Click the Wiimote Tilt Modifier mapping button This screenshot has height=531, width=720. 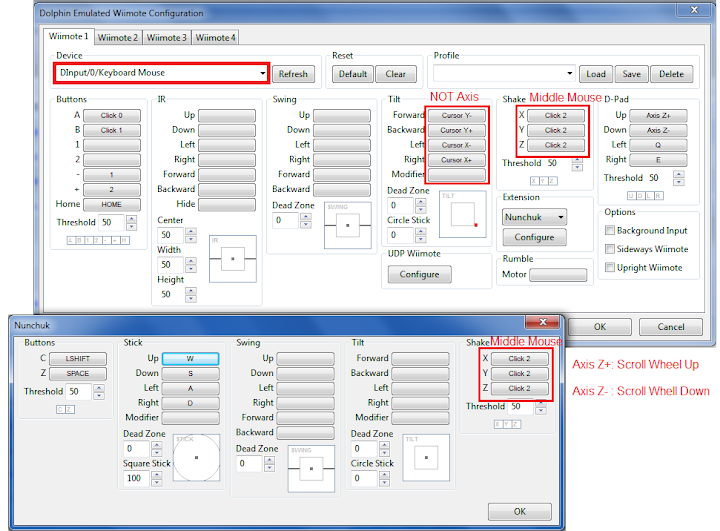point(456,175)
